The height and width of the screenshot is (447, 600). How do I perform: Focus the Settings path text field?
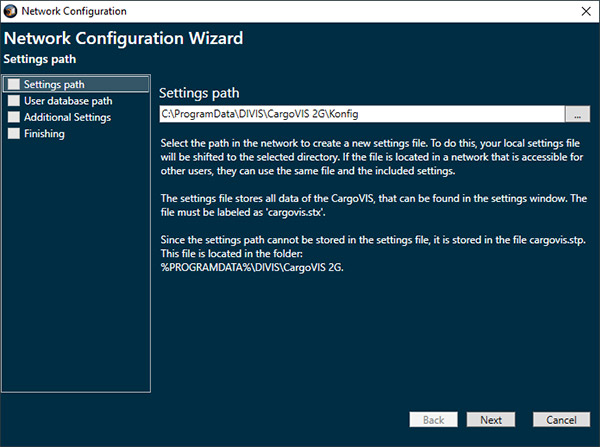click(362, 114)
